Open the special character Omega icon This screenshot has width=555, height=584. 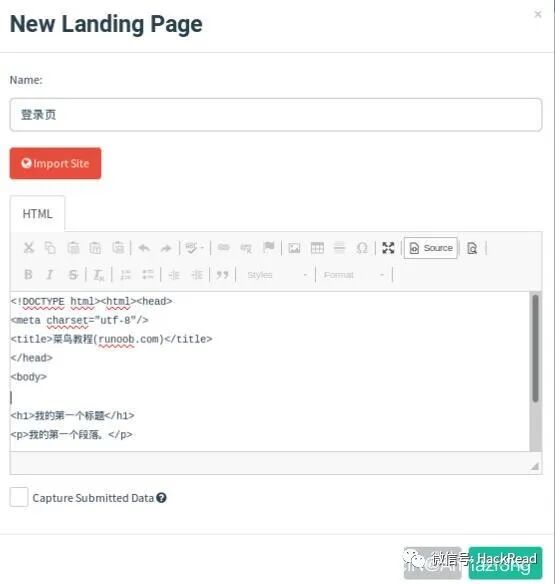tap(362, 248)
